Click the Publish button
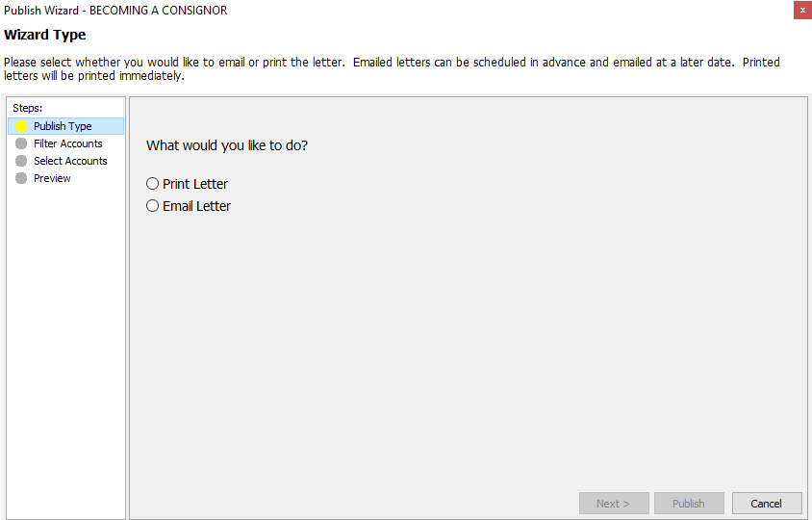812x520 pixels. coord(689,504)
